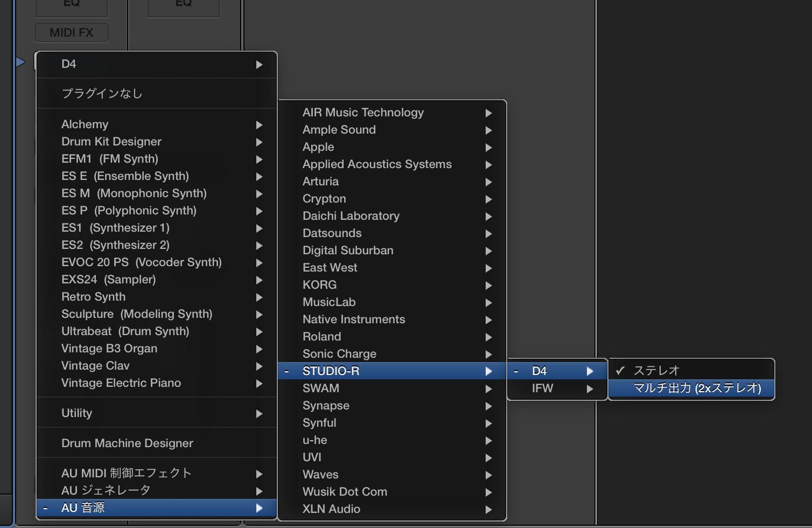Open XLN Audio submenu
The image size is (812, 528).
(x=393, y=509)
